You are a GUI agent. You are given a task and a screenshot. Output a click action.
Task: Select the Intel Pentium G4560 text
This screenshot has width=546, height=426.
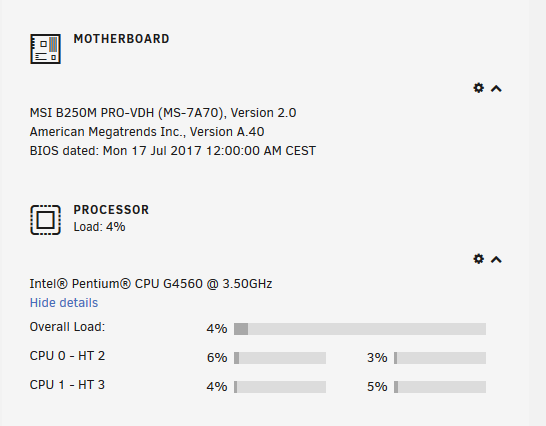151,284
